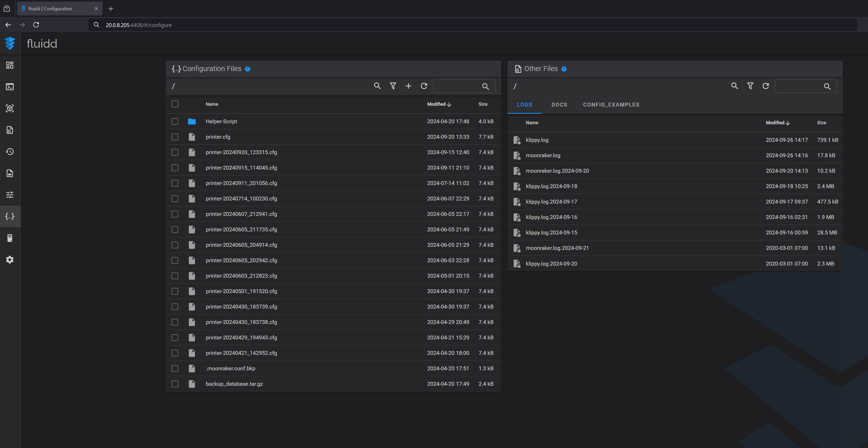The height and width of the screenshot is (448, 868).
Task: Open the add file menu in Configuration Files
Action: click(x=409, y=86)
